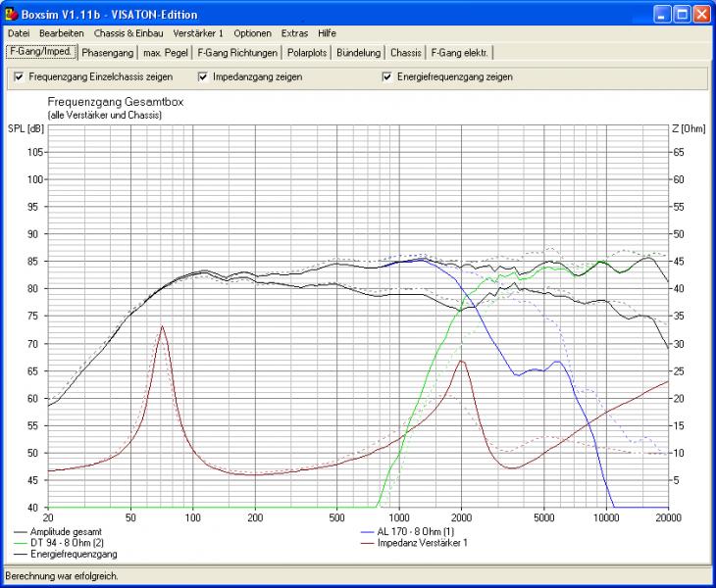716x588 pixels.
Task: Open the Extras menu
Action: click(x=294, y=33)
